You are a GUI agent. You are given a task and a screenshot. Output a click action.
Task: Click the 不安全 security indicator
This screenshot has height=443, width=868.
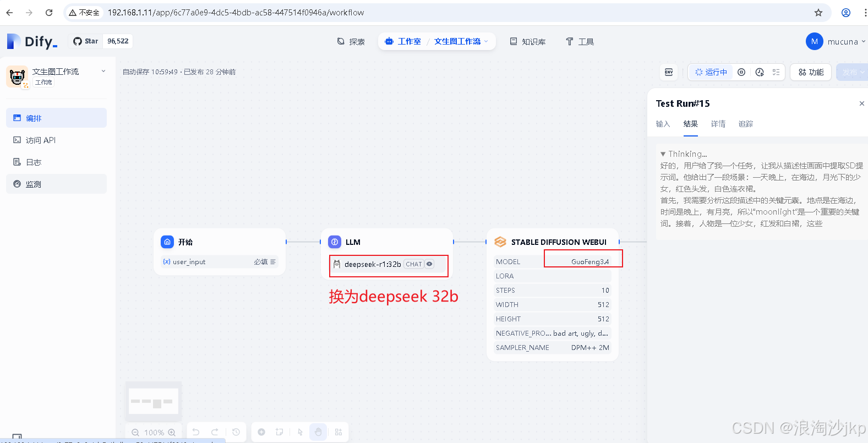coord(84,13)
